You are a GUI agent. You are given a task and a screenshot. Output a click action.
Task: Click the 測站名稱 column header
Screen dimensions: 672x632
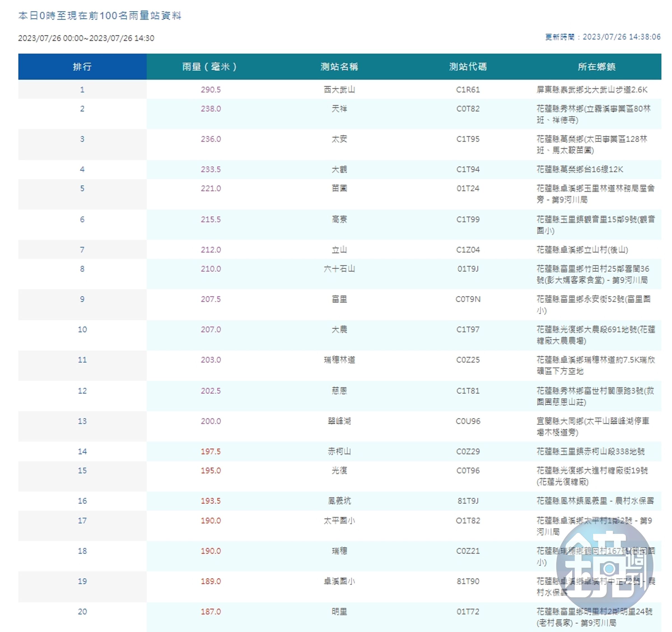(x=339, y=67)
